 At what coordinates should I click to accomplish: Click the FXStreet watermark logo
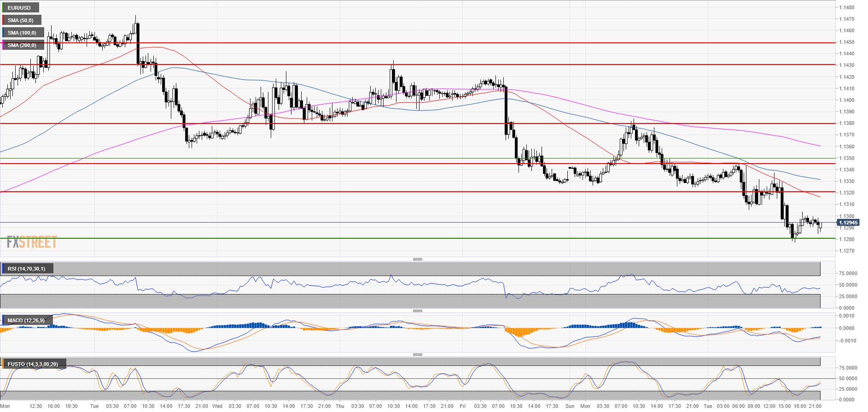(x=32, y=242)
